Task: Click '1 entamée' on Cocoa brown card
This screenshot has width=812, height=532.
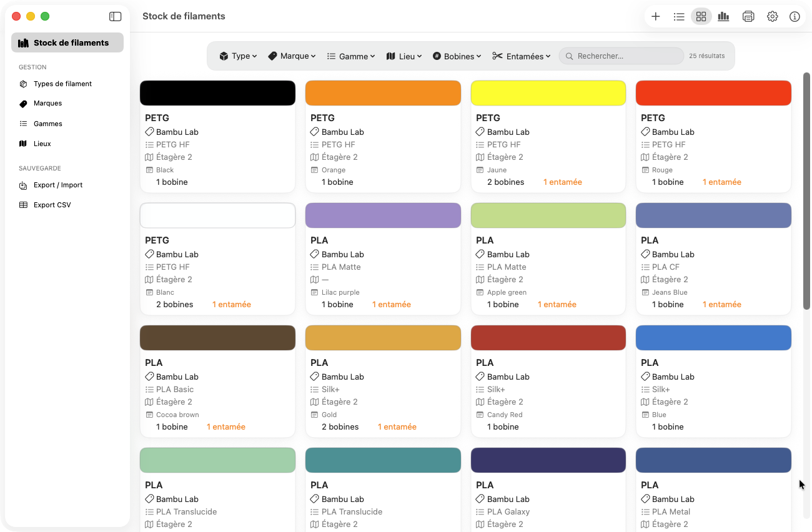Action: 226,427
